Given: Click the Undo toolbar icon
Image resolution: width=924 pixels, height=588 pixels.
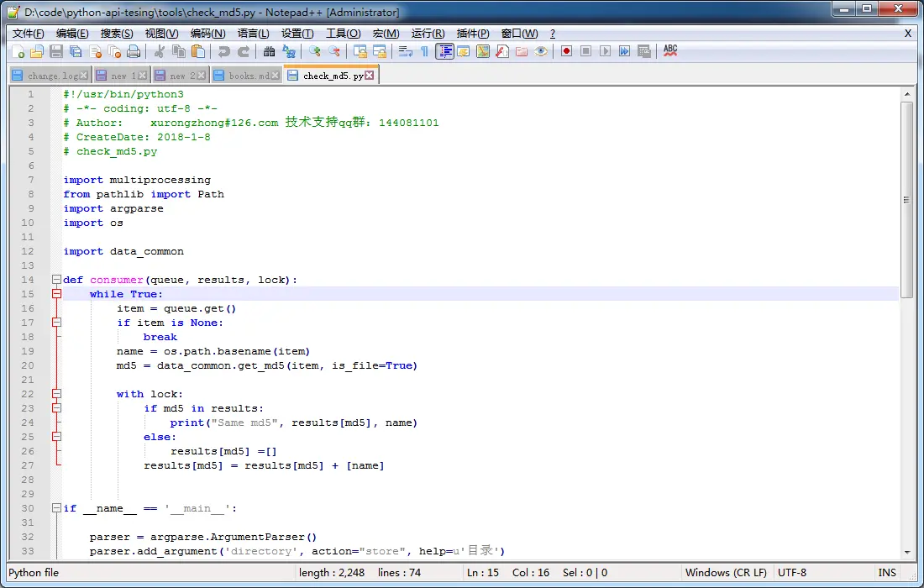Looking at the screenshot, I should click(224, 52).
